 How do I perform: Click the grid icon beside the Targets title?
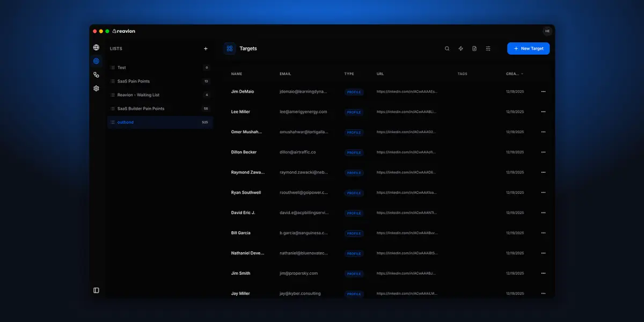point(230,48)
